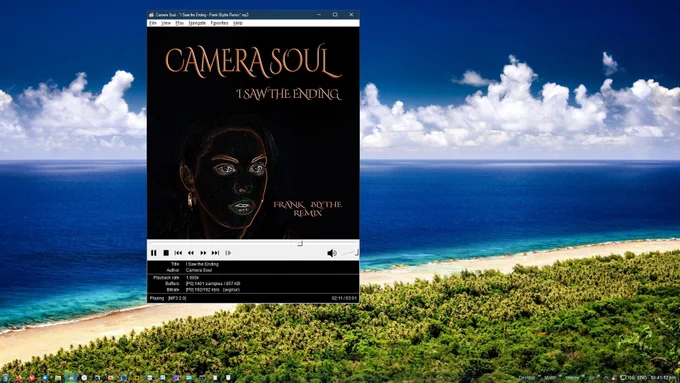Image resolution: width=680 pixels, height=383 pixels.
Task: Increase playback speed with fast-forward button
Action: [203, 253]
